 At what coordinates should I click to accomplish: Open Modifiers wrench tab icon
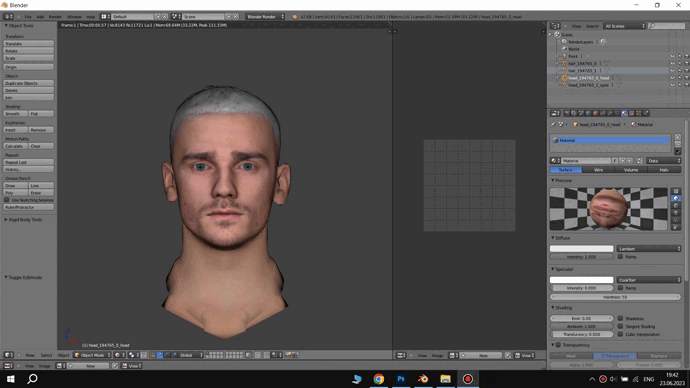(610, 113)
